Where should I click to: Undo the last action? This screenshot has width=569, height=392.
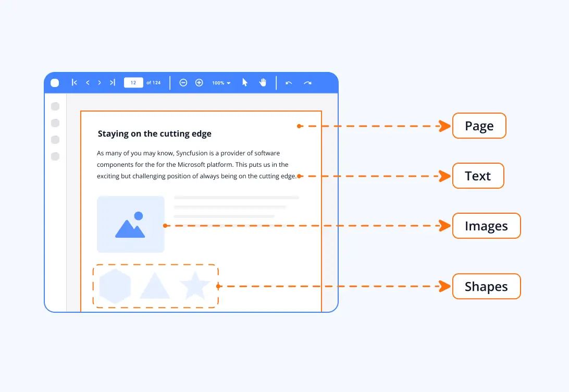(289, 82)
